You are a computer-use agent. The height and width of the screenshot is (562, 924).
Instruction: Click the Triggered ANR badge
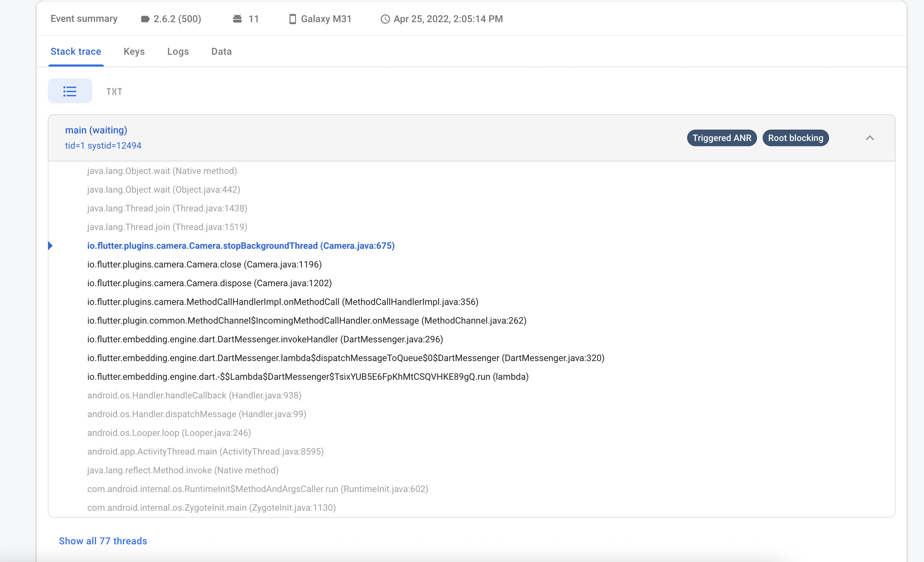tap(721, 138)
